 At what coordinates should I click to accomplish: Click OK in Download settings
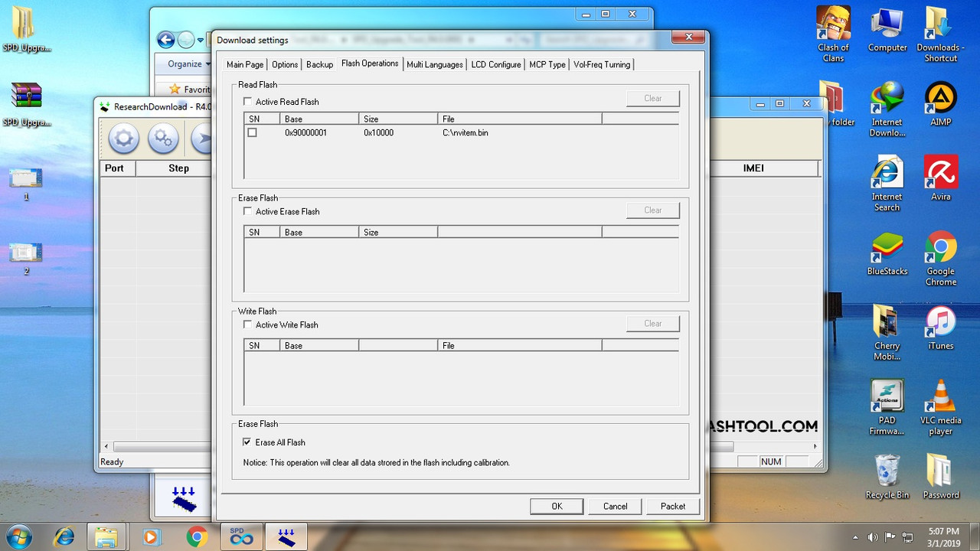pyautogui.click(x=557, y=506)
